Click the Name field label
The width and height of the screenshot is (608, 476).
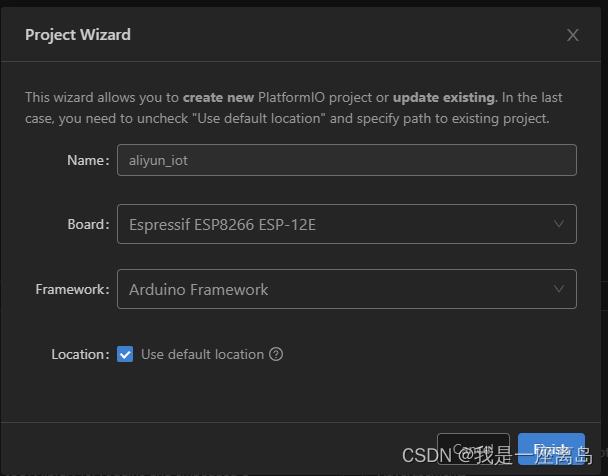(x=87, y=160)
